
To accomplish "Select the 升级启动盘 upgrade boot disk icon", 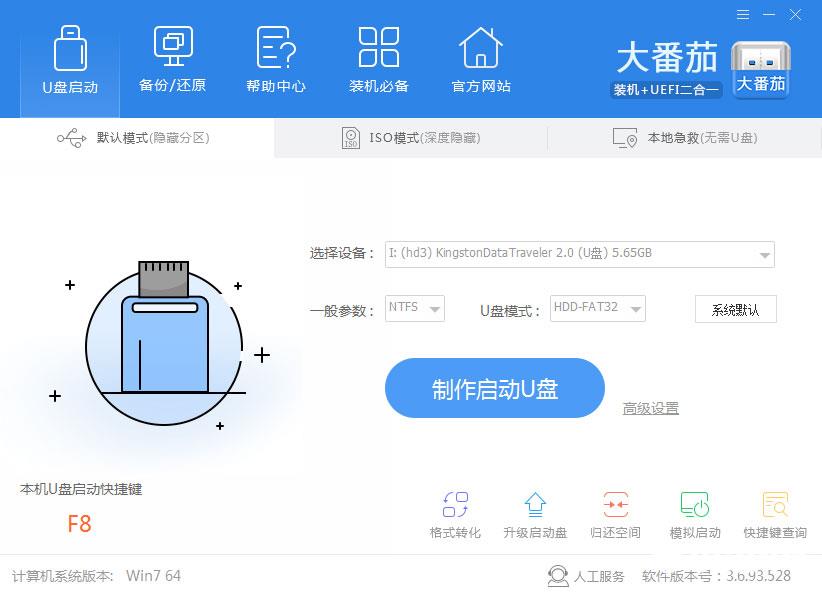I will (535, 504).
